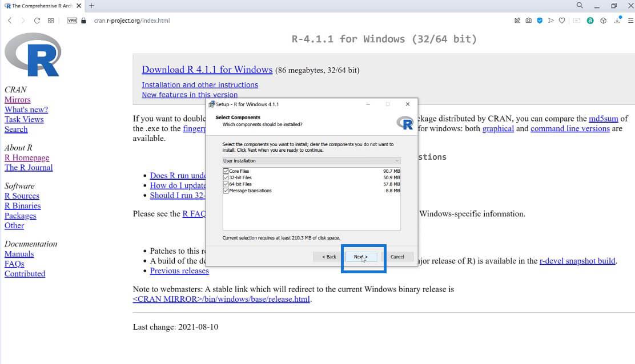Open the What's new? sidebar link
The height and width of the screenshot is (364, 635).
26,110
